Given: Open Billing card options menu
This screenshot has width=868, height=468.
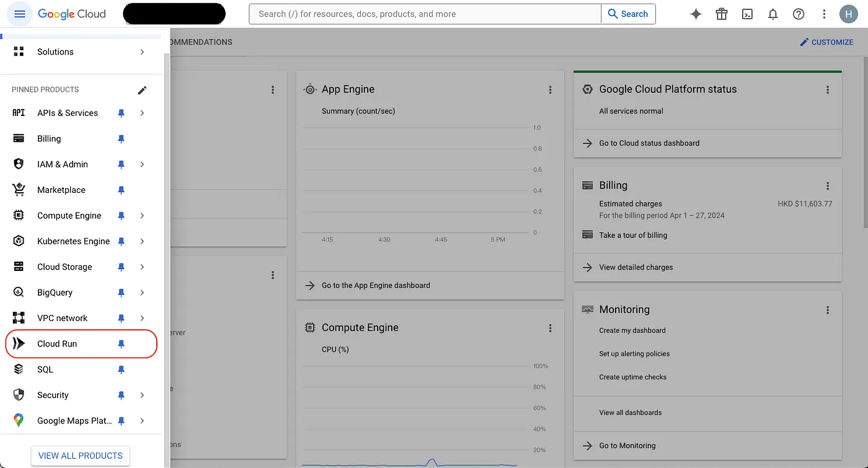Looking at the screenshot, I should 828,186.
